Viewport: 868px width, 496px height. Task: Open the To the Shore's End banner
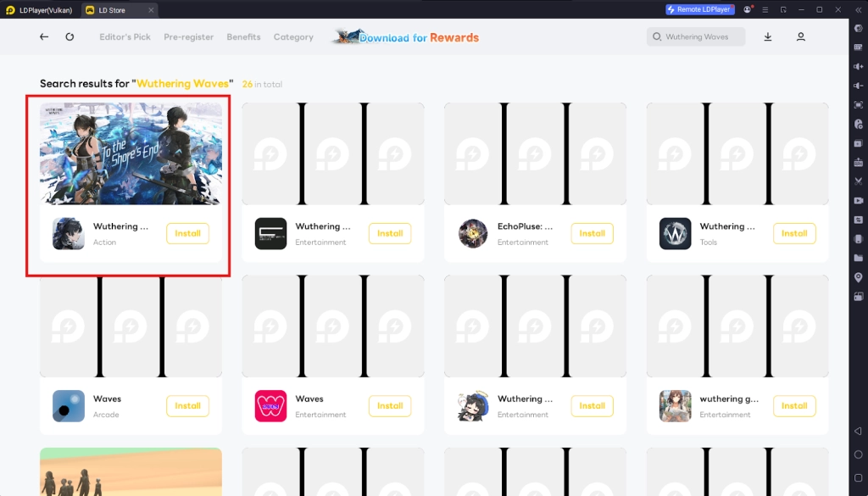pyautogui.click(x=131, y=154)
